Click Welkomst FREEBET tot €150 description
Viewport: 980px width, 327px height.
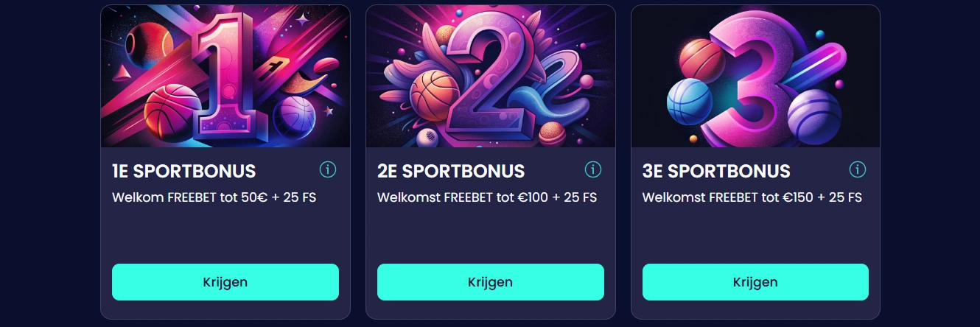tap(752, 197)
